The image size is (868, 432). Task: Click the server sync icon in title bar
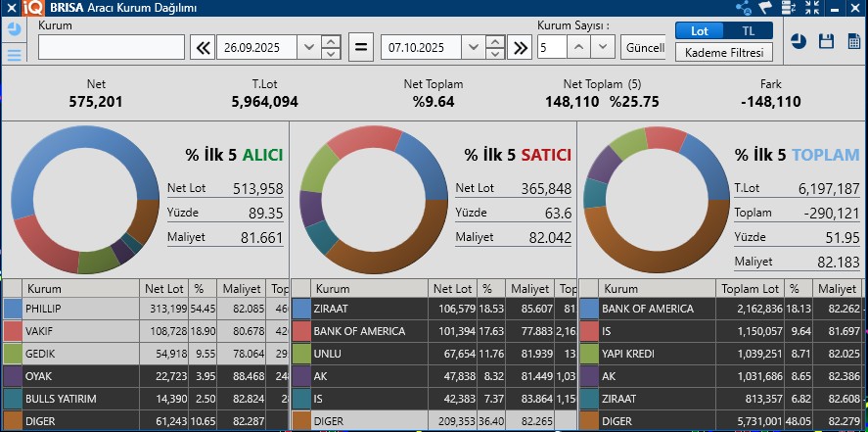[789, 8]
